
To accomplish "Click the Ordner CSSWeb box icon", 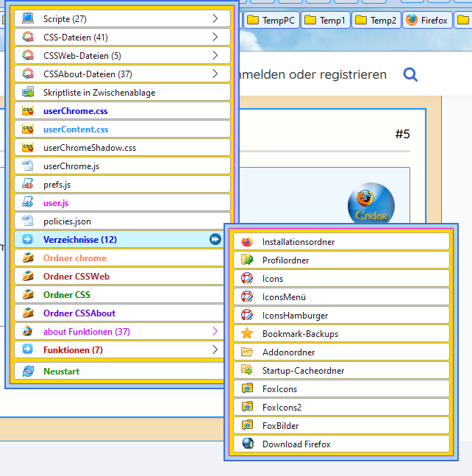I will point(28,276).
